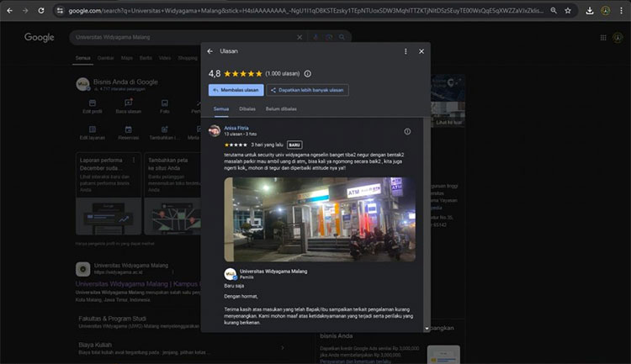Click browser address bar URL
This screenshot has width=631, height=364.
coord(306,11)
